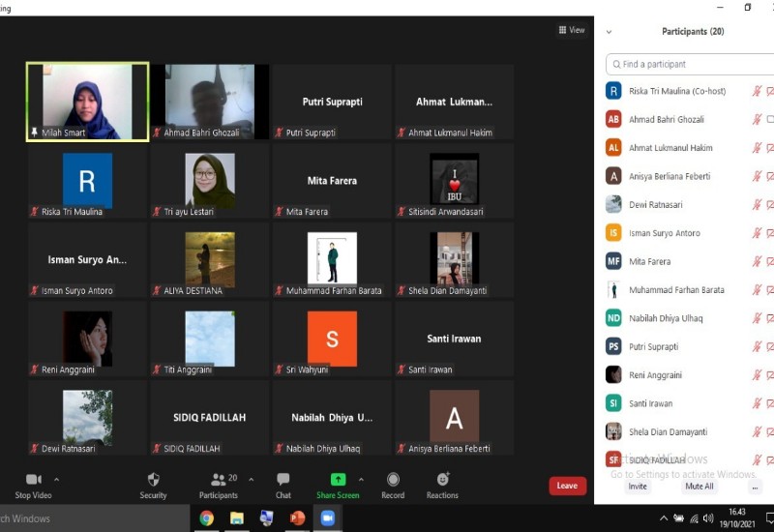
Task: Open Zoom from the taskbar
Action: [328, 518]
